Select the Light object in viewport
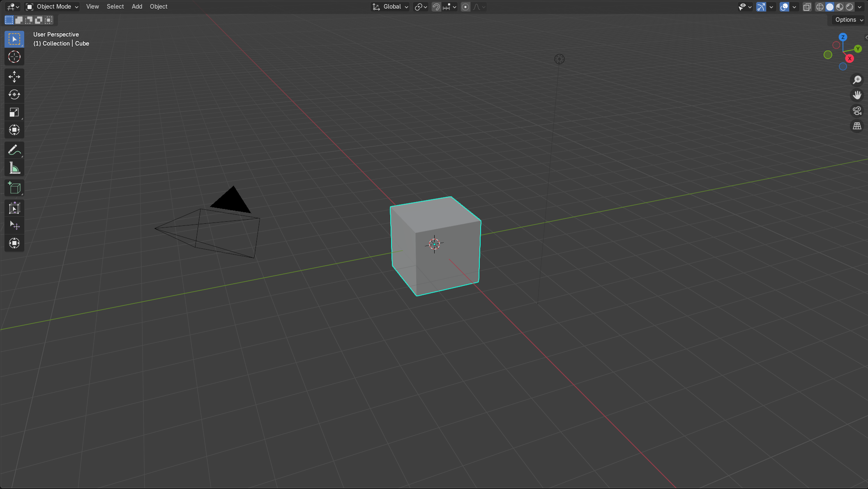The height and width of the screenshot is (489, 868). [x=559, y=59]
